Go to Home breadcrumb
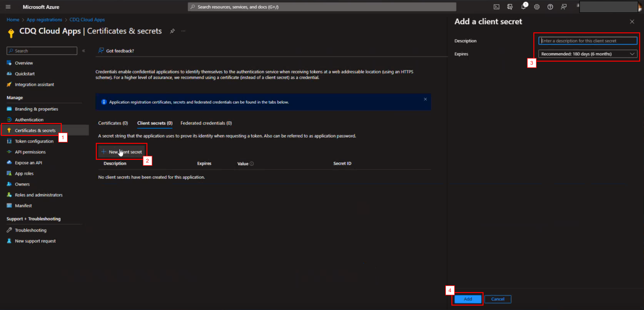 [x=13, y=19]
